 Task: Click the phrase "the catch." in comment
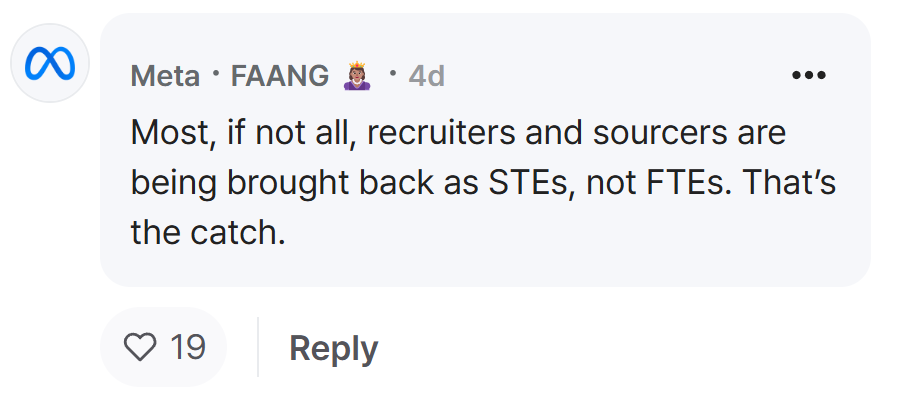pyautogui.click(x=208, y=233)
